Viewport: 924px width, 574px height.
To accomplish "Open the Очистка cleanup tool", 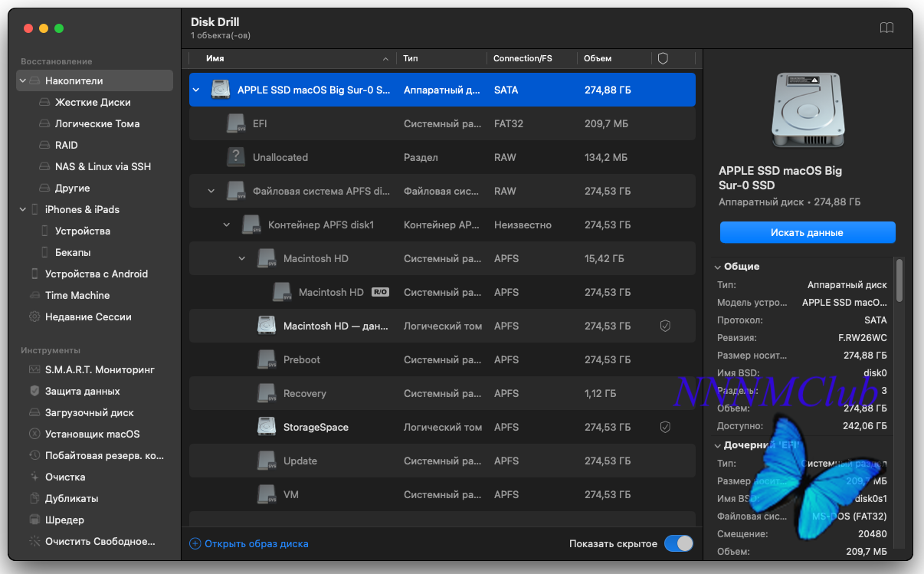I will [65, 477].
